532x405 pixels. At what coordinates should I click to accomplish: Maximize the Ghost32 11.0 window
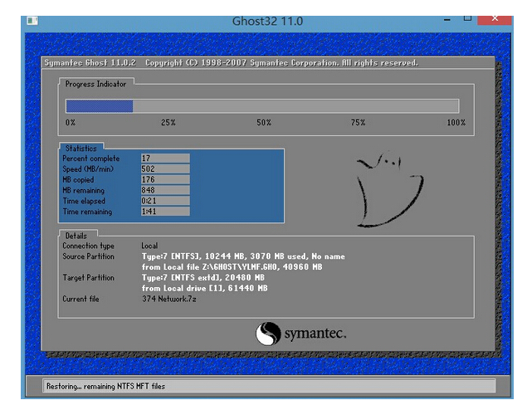coord(467,18)
